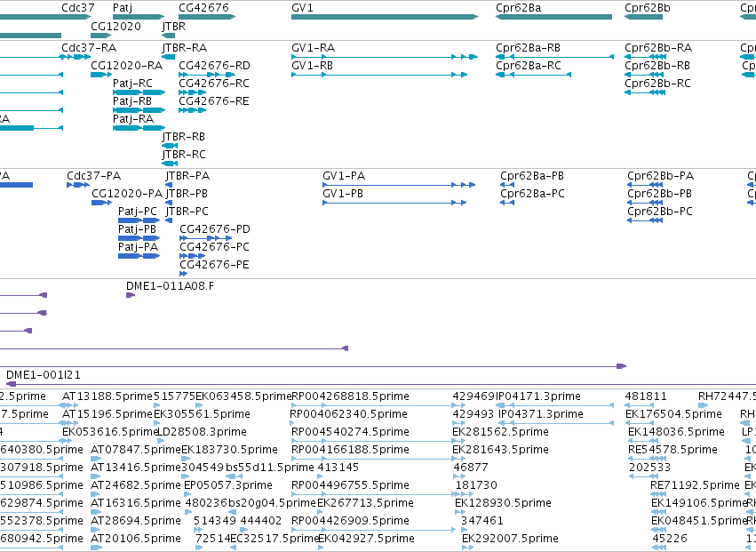Click the Cdc37 gene label
This screenshot has width=756, height=552.
point(78,8)
